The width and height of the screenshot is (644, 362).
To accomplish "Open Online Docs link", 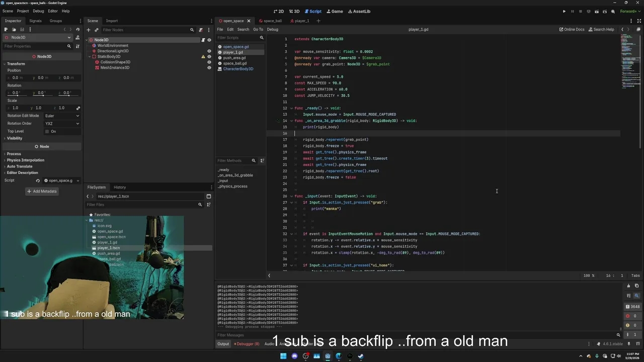I will (x=572, y=29).
